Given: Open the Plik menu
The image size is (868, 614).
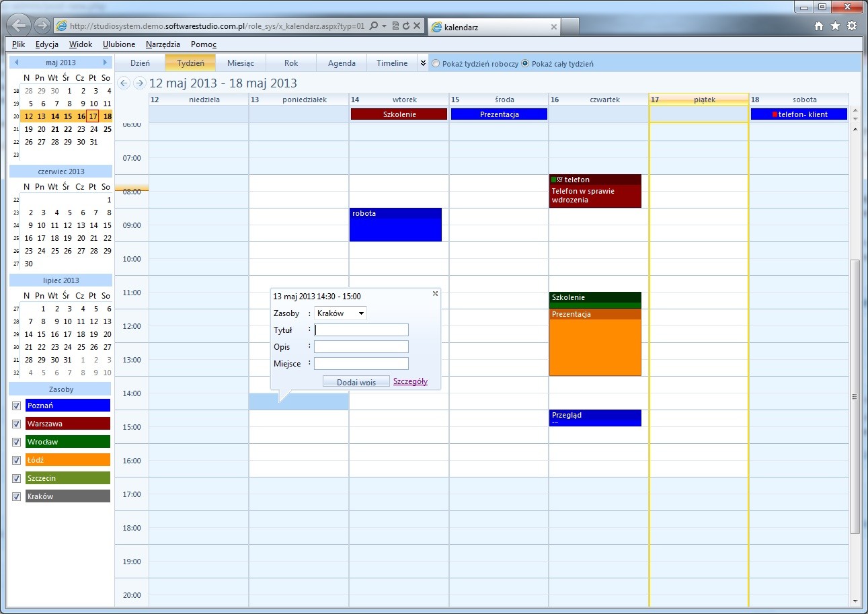Looking at the screenshot, I should pyautogui.click(x=18, y=44).
